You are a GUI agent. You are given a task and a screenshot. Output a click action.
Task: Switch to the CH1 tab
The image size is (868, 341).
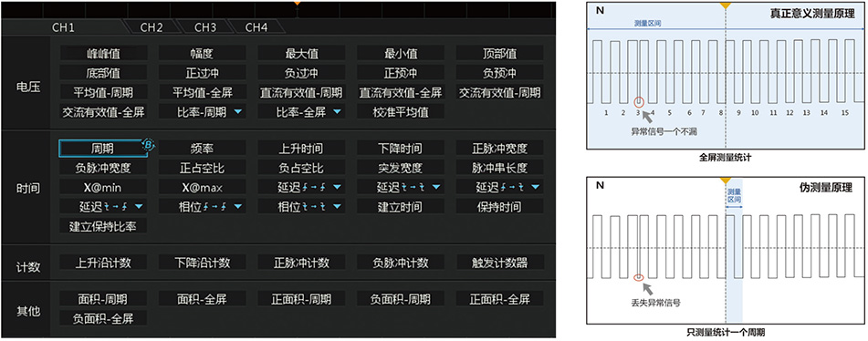[x=63, y=27]
